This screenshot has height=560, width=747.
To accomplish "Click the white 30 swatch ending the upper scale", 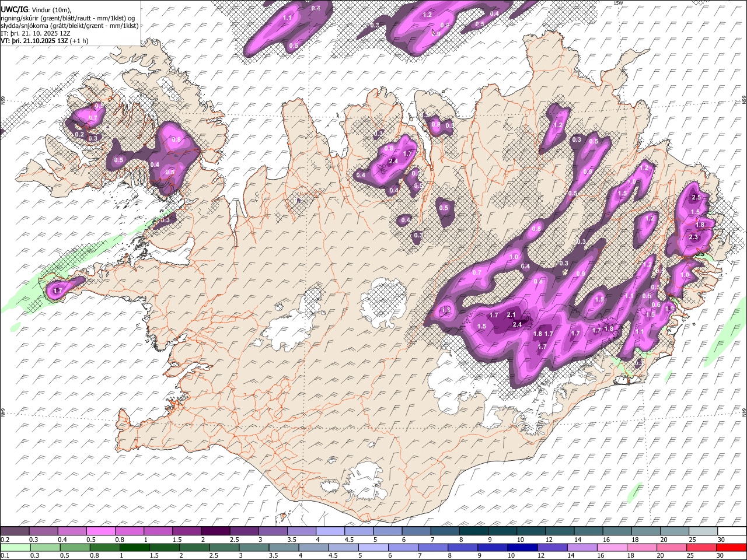I will pos(731,531).
